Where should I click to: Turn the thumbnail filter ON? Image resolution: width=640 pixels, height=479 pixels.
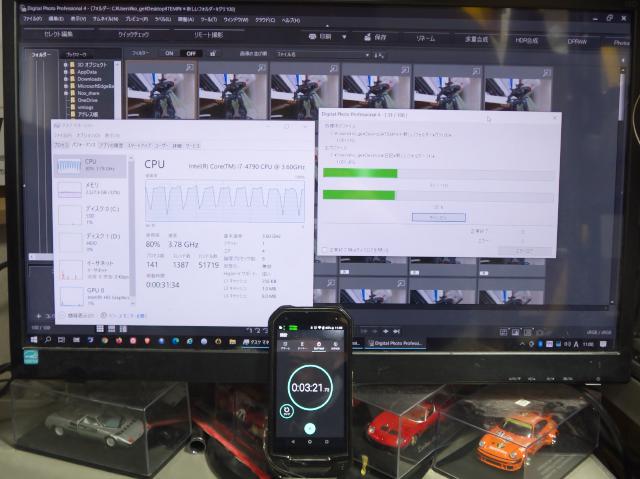[x=169, y=53]
